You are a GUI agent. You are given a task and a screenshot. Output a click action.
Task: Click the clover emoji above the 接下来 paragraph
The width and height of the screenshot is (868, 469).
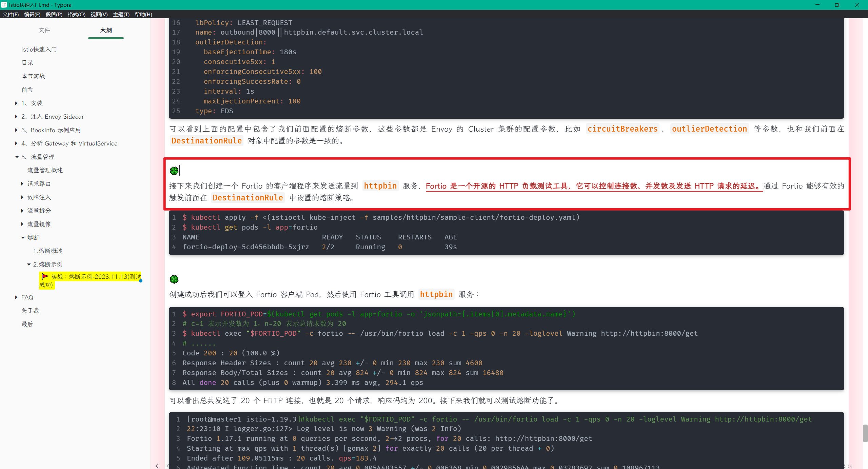coord(174,171)
